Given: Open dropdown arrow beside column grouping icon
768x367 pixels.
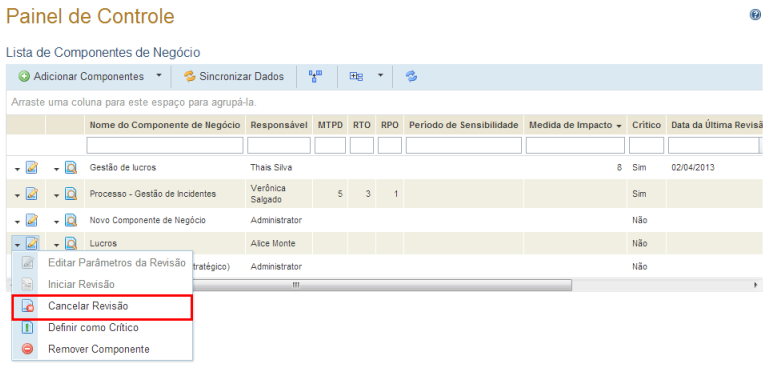Looking at the screenshot, I should coord(380,76).
